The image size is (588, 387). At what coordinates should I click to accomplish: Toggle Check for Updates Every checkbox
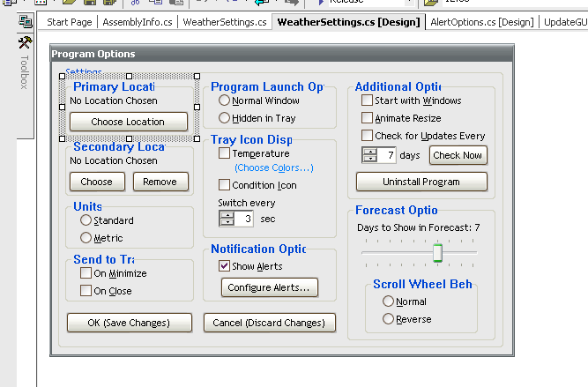tap(367, 136)
